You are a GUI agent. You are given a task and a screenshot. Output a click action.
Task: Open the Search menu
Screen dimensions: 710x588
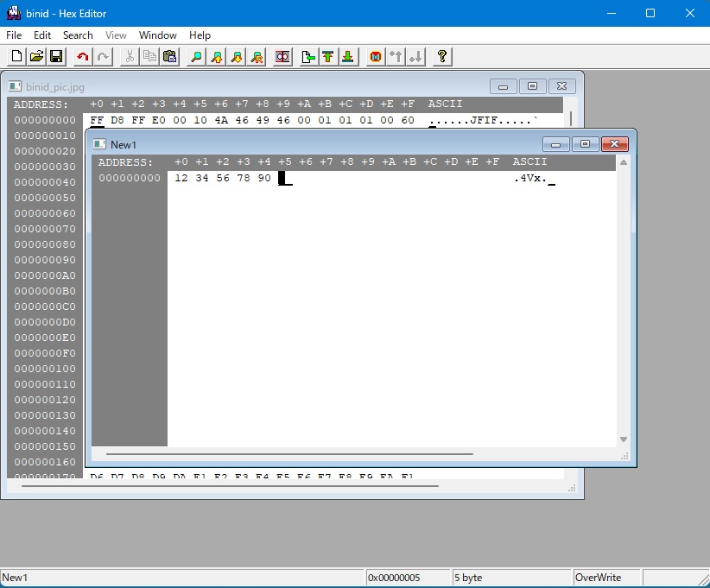point(78,35)
